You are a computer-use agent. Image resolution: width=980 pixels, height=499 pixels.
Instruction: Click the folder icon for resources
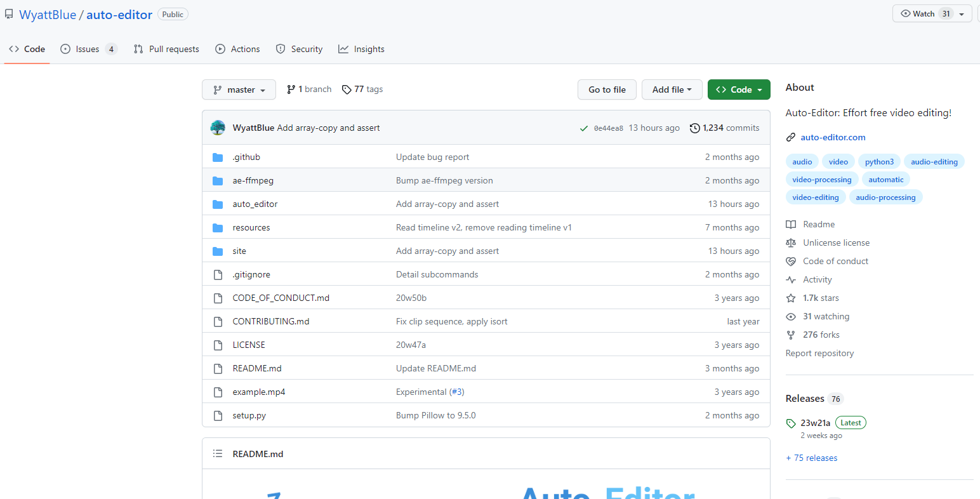coord(218,227)
